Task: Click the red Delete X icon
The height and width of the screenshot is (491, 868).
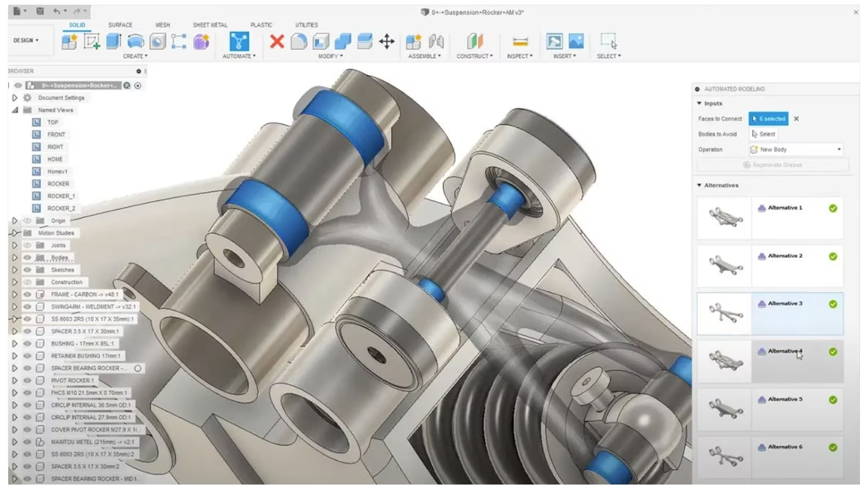Action: 278,40
